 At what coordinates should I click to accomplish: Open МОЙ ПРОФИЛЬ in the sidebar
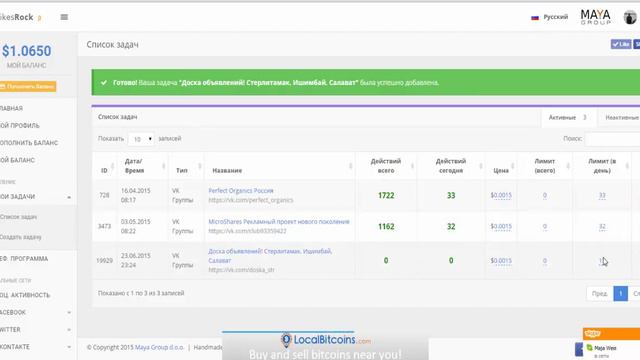[20, 125]
